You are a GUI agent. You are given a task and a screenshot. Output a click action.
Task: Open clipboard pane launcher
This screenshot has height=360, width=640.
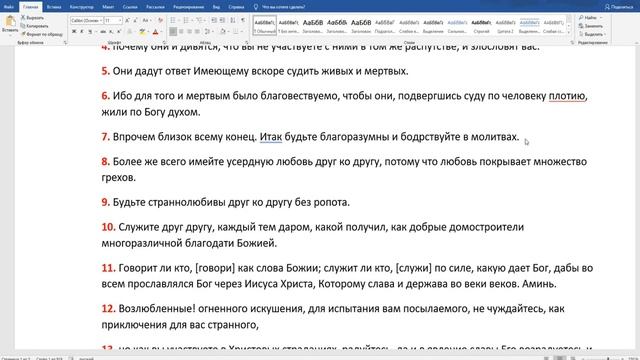coord(65,42)
